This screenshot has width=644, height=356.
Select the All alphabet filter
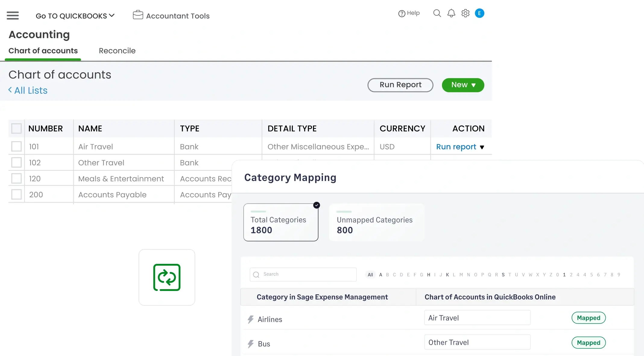point(370,275)
